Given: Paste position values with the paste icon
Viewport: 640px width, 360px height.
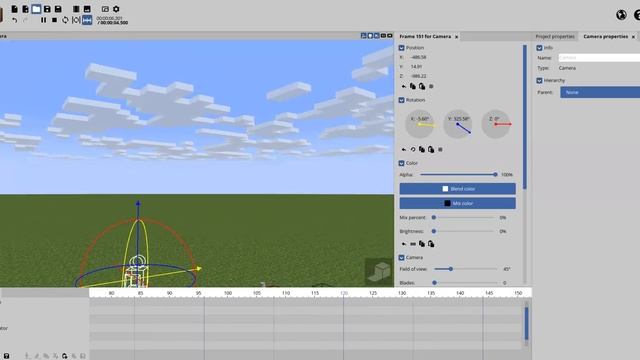Looking at the screenshot, I should coord(422,87).
